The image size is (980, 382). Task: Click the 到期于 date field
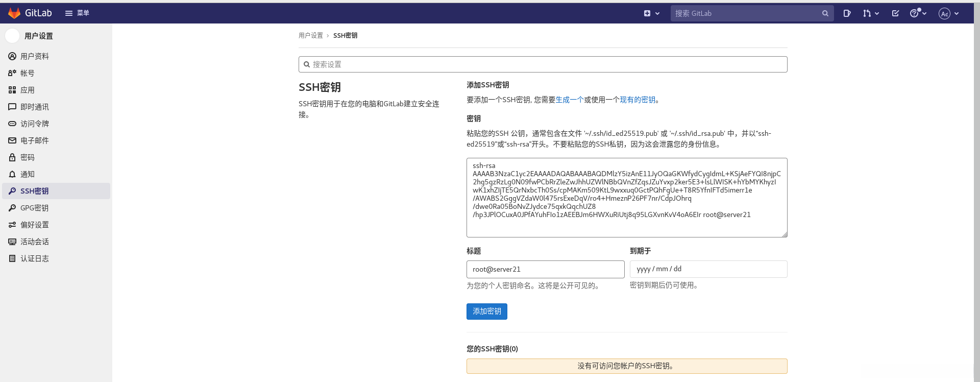[x=708, y=269]
